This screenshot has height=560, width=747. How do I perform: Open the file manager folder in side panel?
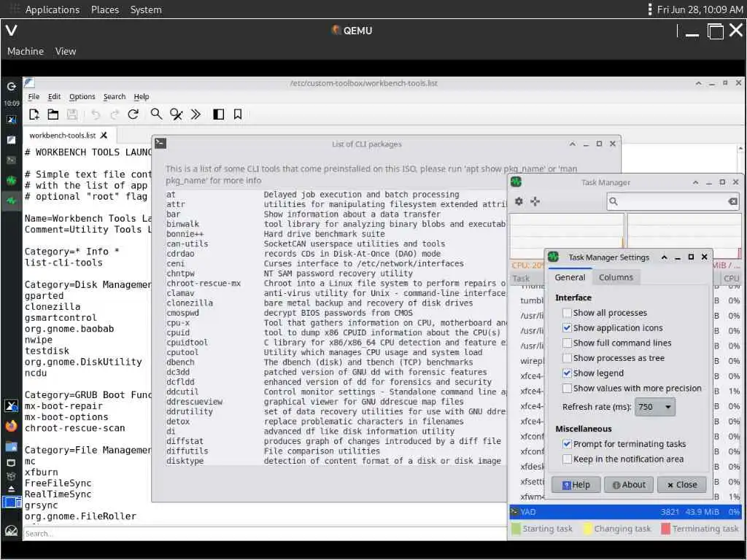11,447
